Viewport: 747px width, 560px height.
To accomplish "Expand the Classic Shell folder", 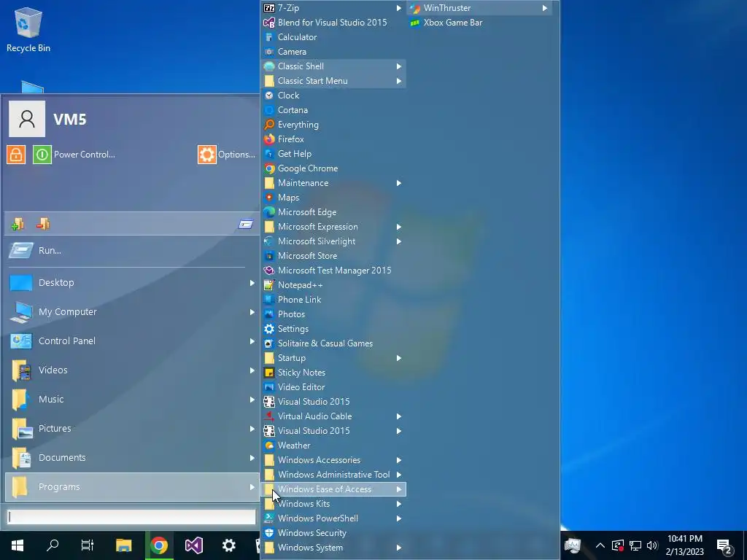I will point(333,66).
